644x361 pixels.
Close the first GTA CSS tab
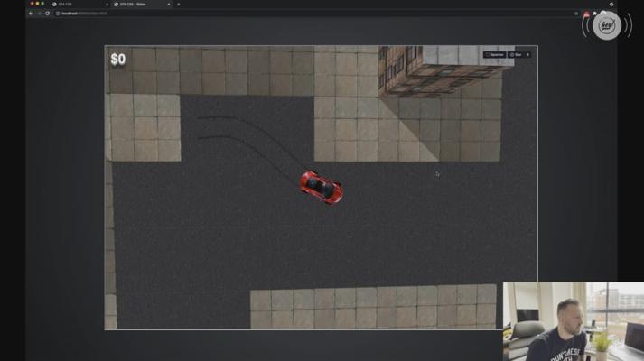tap(106, 5)
